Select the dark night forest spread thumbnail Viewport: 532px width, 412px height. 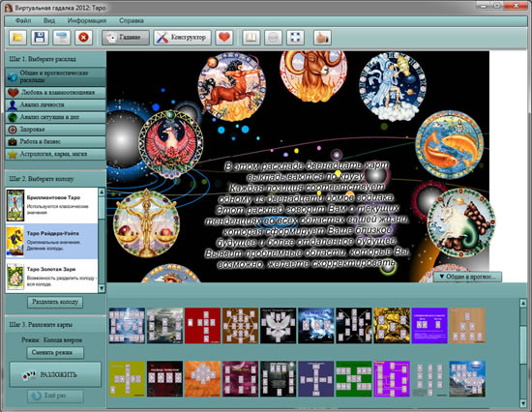point(279,379)
